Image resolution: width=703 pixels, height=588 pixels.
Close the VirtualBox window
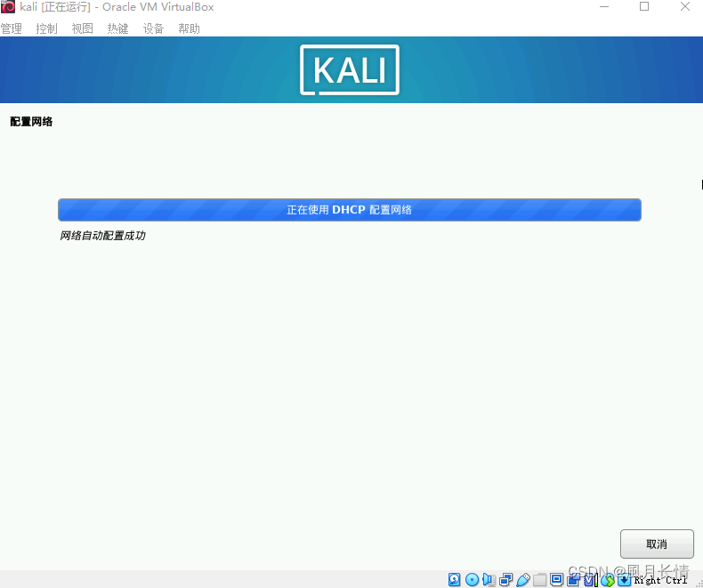(684, 7)
